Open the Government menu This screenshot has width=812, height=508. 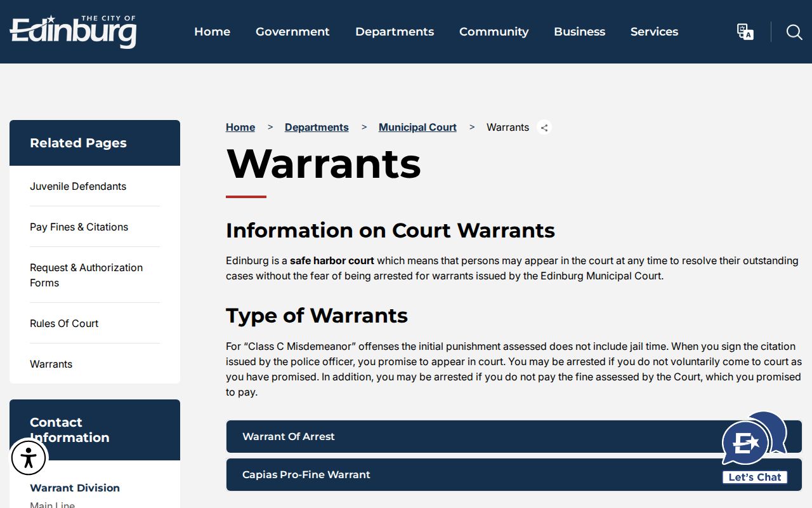(292, 32)
